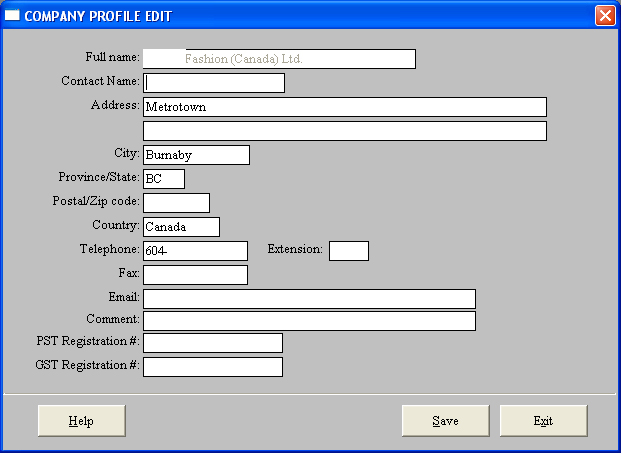
Task: Click the empty second address line
Action: [345, 131]
